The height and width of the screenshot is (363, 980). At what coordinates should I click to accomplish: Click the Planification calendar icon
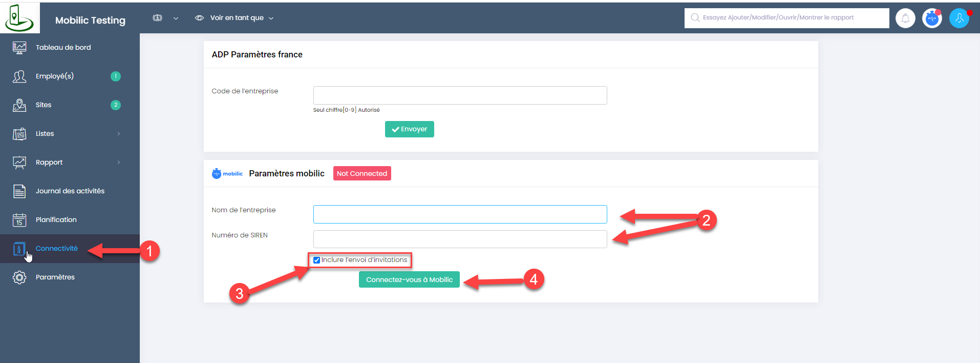19,220
